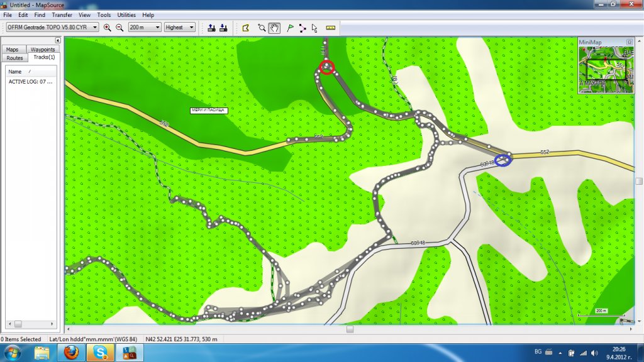Click the Lat/Lon format status text
This screenshot has width=644, height=362.
pos(93,339)
